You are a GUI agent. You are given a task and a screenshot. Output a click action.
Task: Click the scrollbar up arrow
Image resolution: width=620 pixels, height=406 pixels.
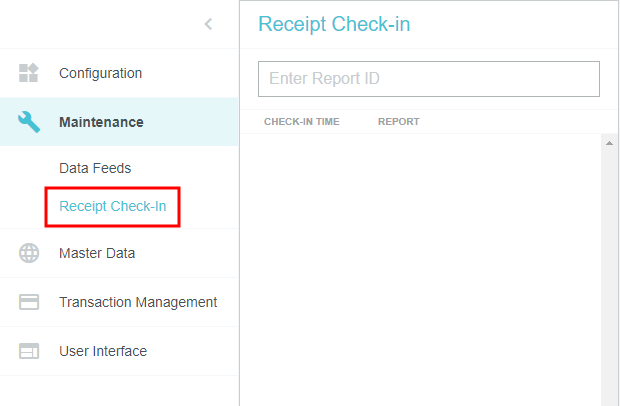pos(607,143)
